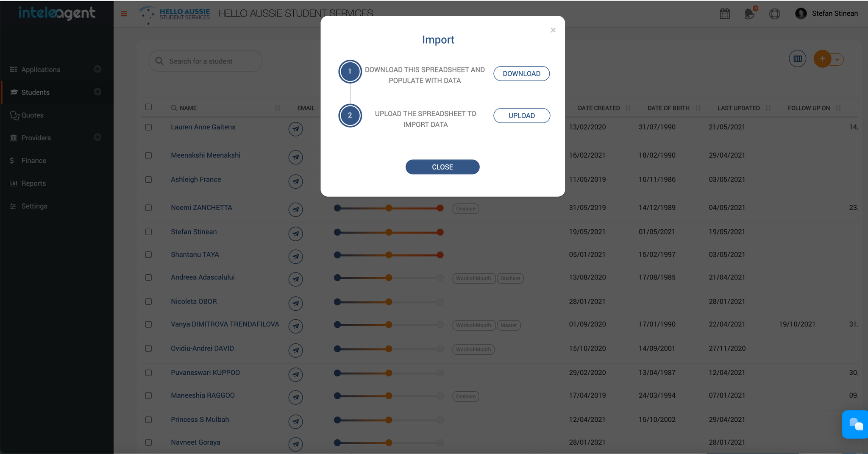Add new application plus icon in sidebar

click(x=97, y=69)
